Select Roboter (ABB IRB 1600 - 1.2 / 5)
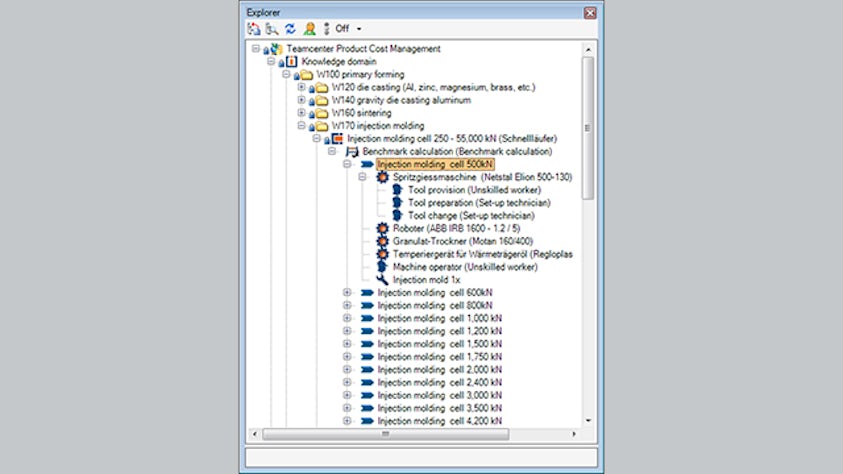This screenshot has width=843, height=474. tap(456, 229)
